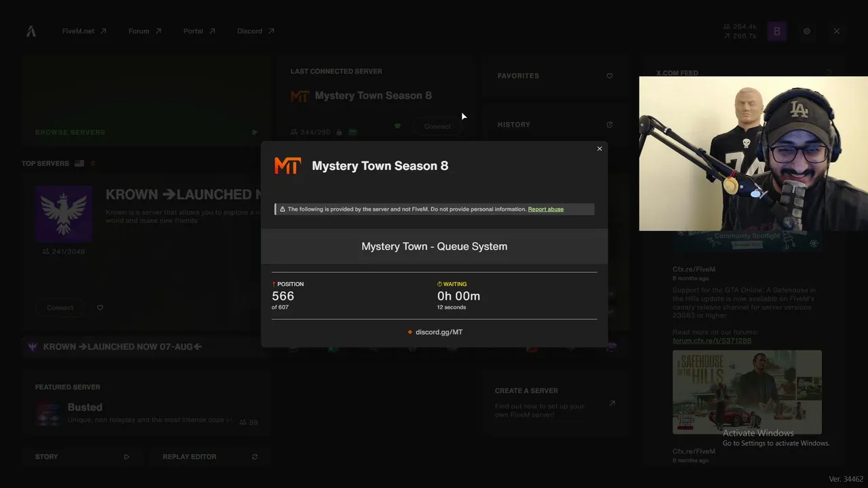
Task: Click the discord.gg/MT text in the dialog
Action: [x=439, y=332]
